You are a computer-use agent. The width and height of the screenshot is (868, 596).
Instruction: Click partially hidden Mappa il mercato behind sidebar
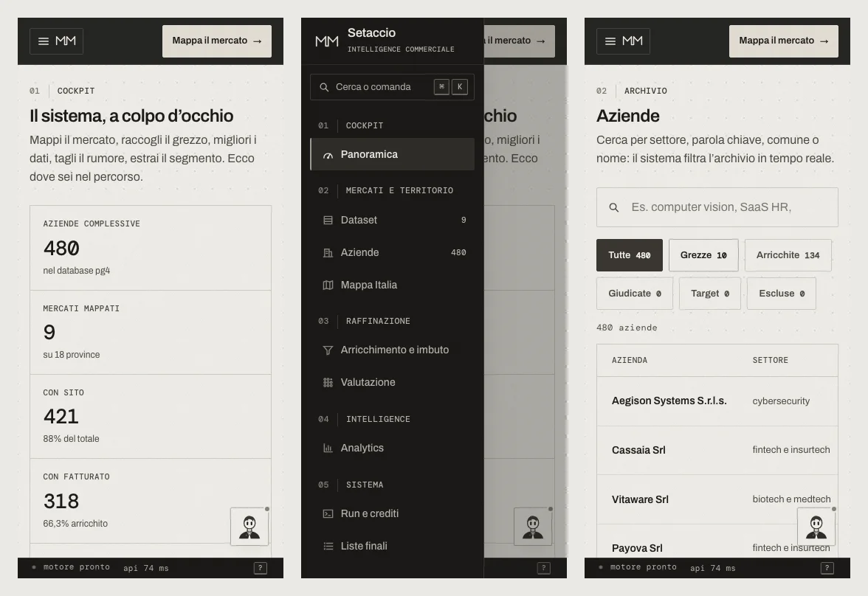pyautogui.click(x=520, y=41)
